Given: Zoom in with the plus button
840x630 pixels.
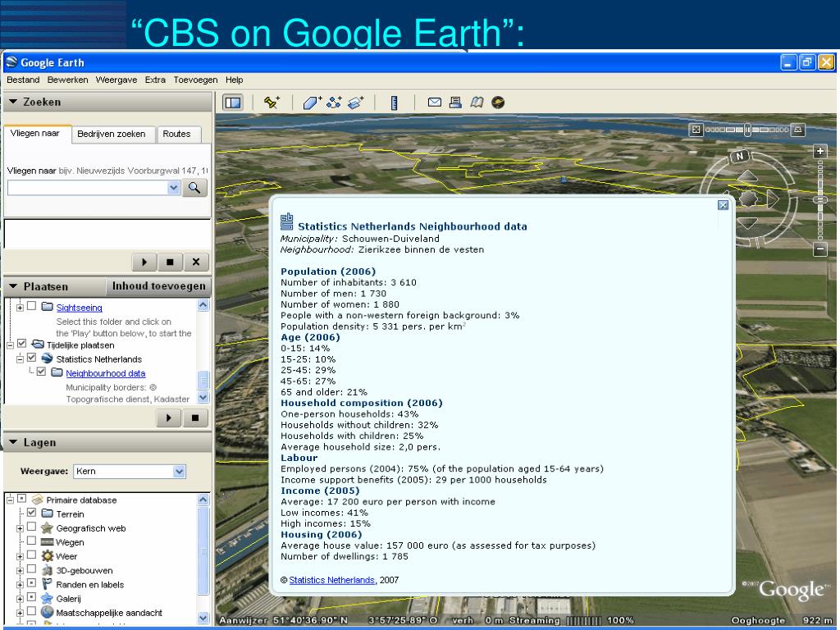Looking at the screenshot, I should [x=820, y=152].
